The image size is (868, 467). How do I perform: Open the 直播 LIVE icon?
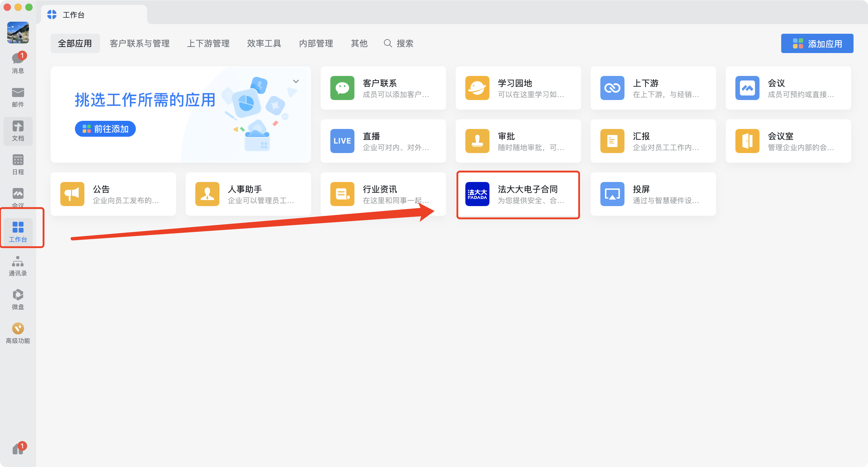(x=342, y=141)
